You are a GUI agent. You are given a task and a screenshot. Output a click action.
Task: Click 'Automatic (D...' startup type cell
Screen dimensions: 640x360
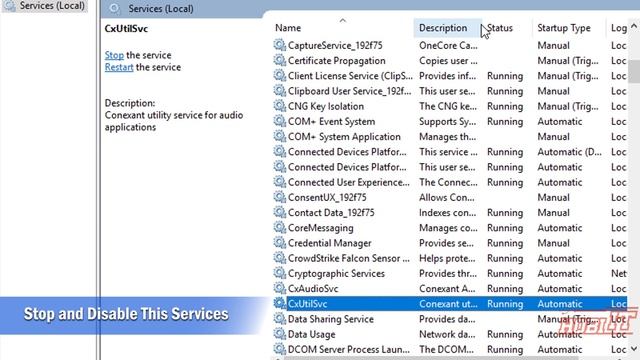pyautogui.click(x=569, y=152)
